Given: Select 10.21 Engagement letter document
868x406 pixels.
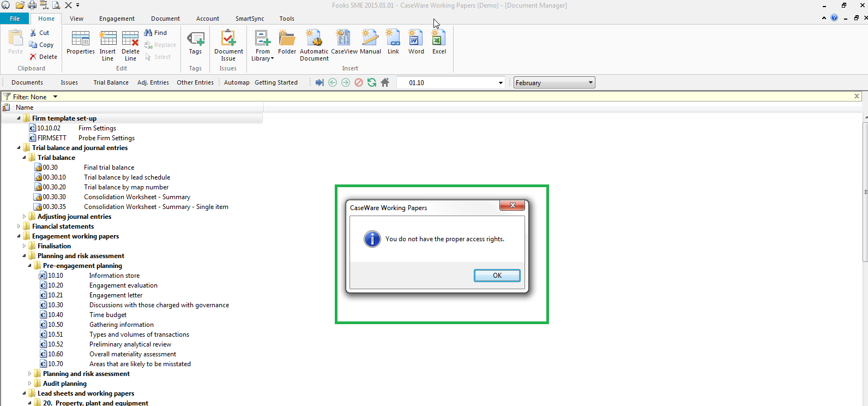Looking at the screenshot, I should click(91, 295).
